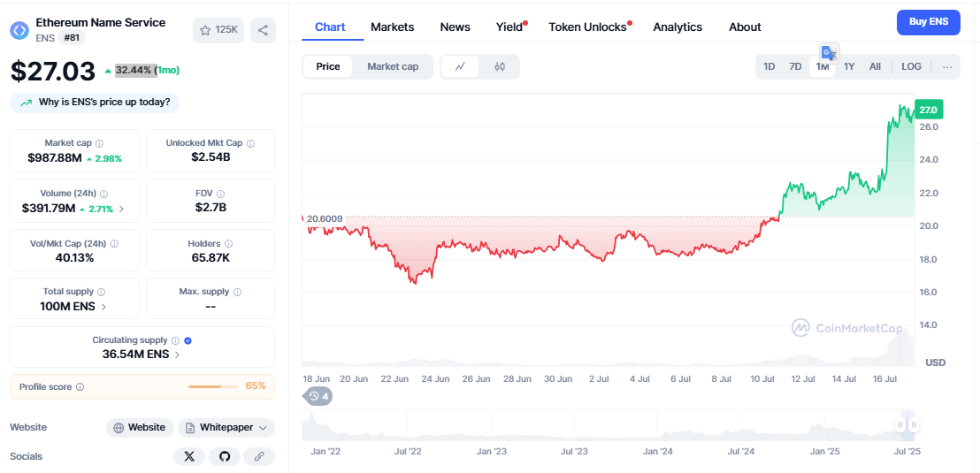Open info icon next to Unlocked Mkt Cap

[250, 143]
